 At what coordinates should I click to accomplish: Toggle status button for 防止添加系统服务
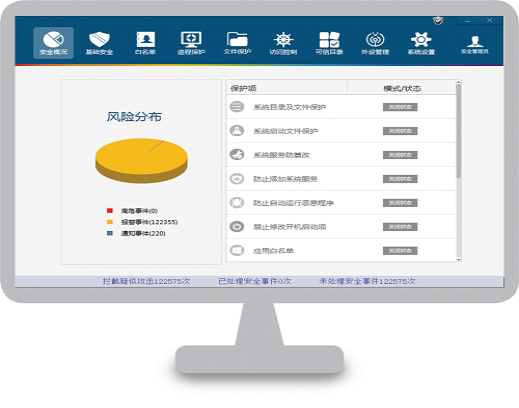[x=400, y=179]
